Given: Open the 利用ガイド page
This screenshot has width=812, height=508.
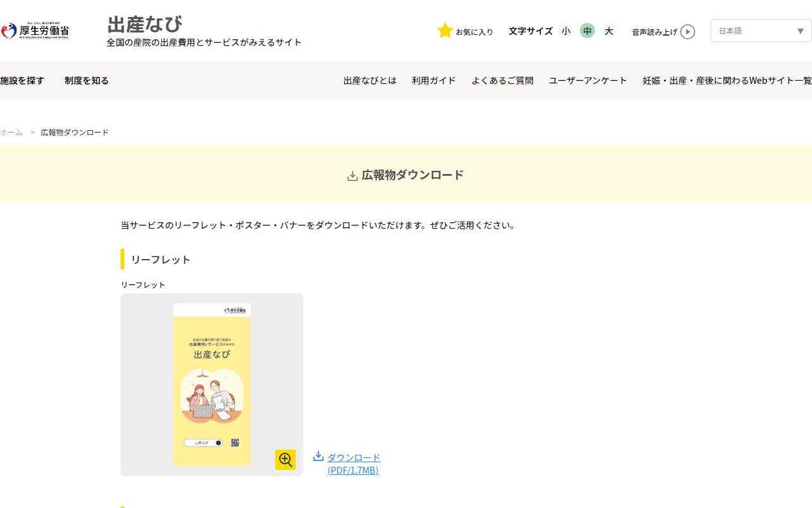Looking at the screenshot, I should [x=434, y=81].
